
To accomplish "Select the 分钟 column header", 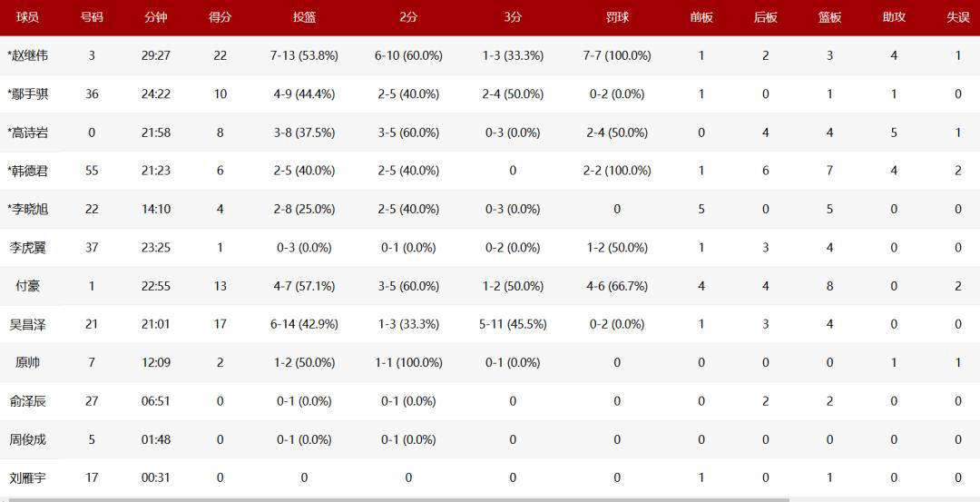I will tap(156, 17).
